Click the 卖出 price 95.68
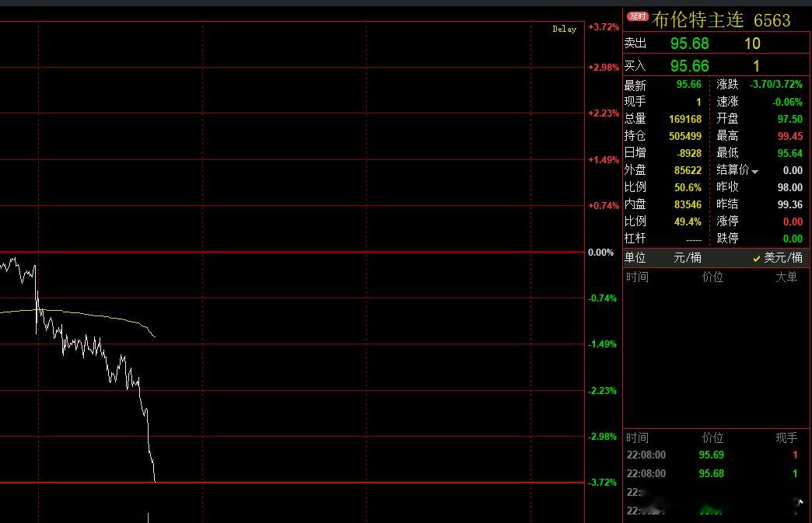The height and width of the screenshot is (523, 812). [x=689, y=44]
